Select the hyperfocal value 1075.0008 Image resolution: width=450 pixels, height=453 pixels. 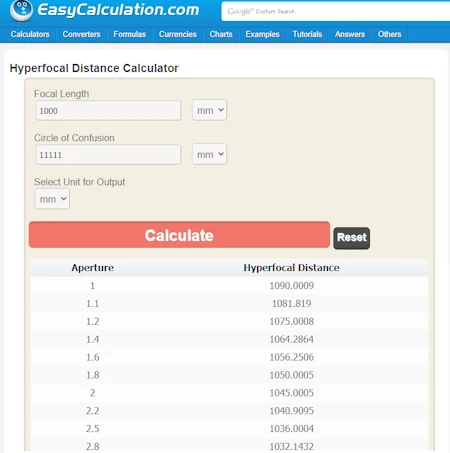click(x=292, y=321)
